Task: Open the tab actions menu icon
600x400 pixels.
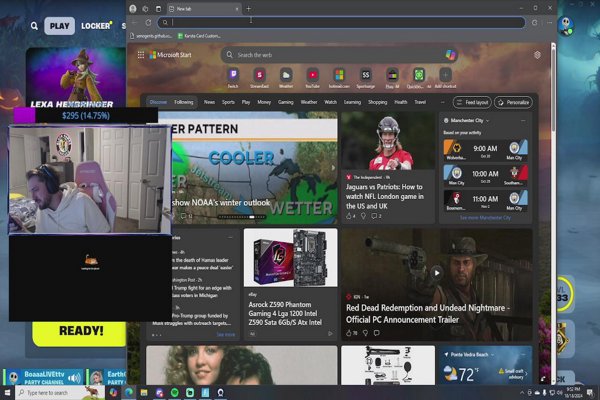Action: coord(158,8)
